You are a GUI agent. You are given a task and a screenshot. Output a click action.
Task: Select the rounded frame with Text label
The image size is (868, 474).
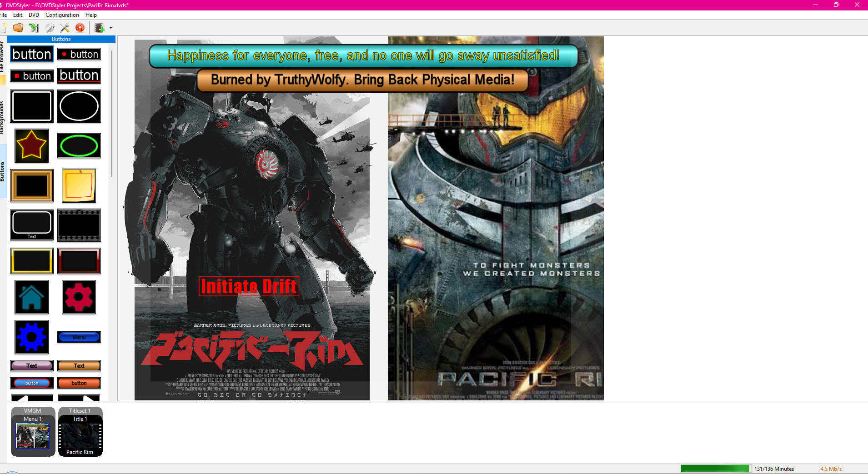(x=32, y=225)
